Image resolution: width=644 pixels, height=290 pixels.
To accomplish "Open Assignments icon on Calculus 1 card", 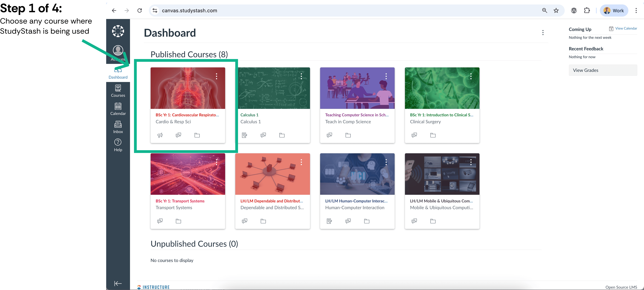I will click(244, 135).
